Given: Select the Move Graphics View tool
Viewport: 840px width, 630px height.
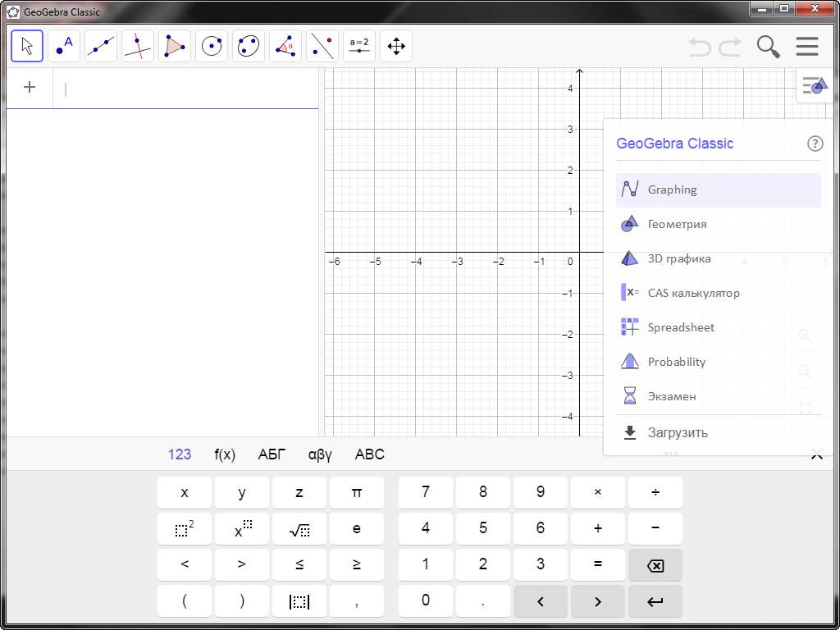Looking at the screenshot, I should click(x=396, y=46).
